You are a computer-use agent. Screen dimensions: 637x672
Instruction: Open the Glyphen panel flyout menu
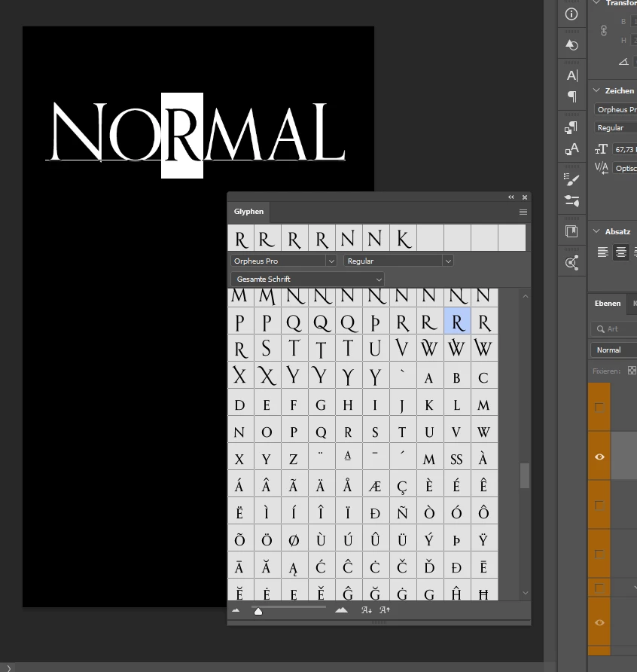click(x=523, y=212)
